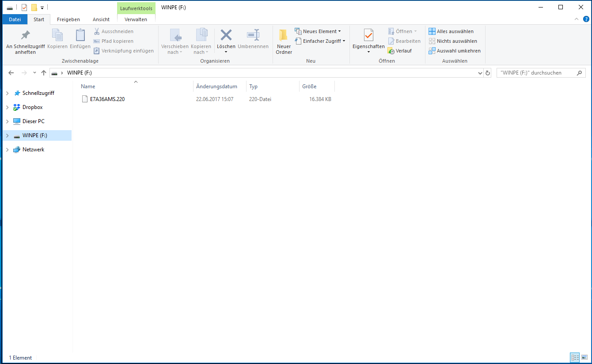Customize quick access toolbar dropdown

tap(42, 8)
